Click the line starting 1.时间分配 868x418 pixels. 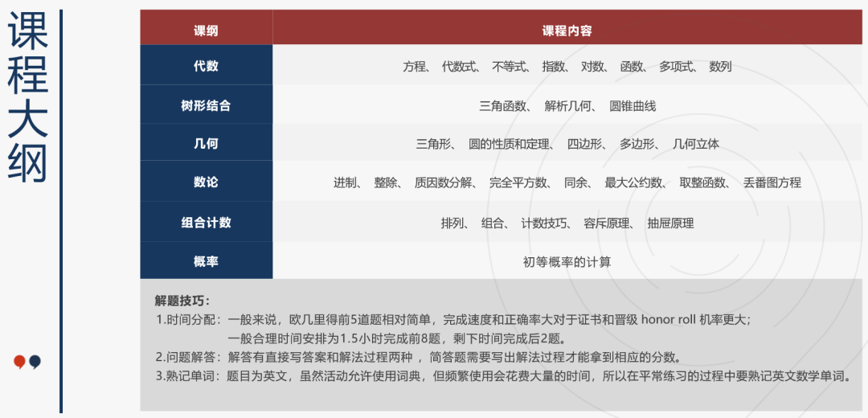(x=453, y=319)
